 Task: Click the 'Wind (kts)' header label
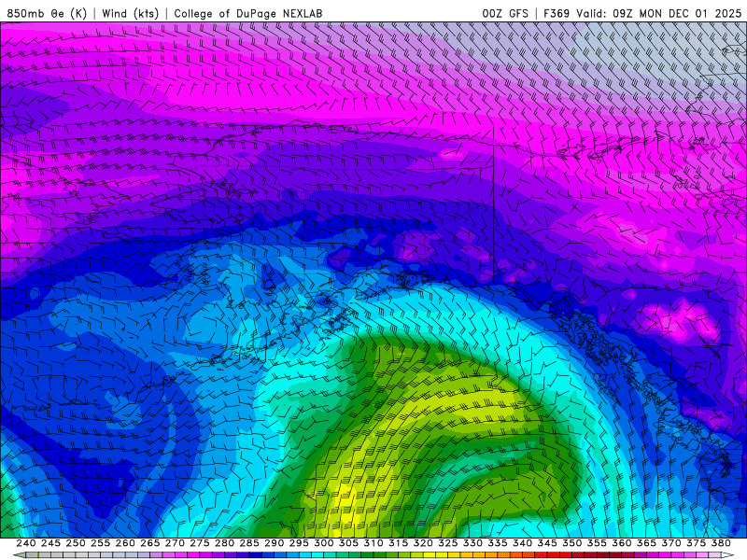[131, 14]
